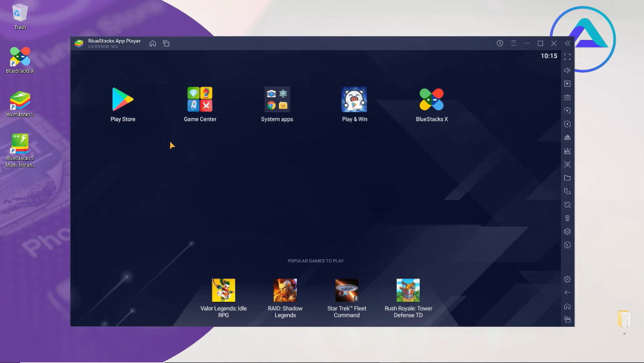
Task: Click the back arrow in side toolbar
Action: click(x=567, y=293)
